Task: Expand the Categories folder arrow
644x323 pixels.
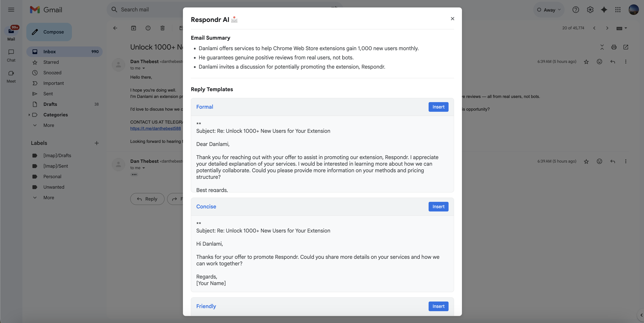Action: click(29, 115)
